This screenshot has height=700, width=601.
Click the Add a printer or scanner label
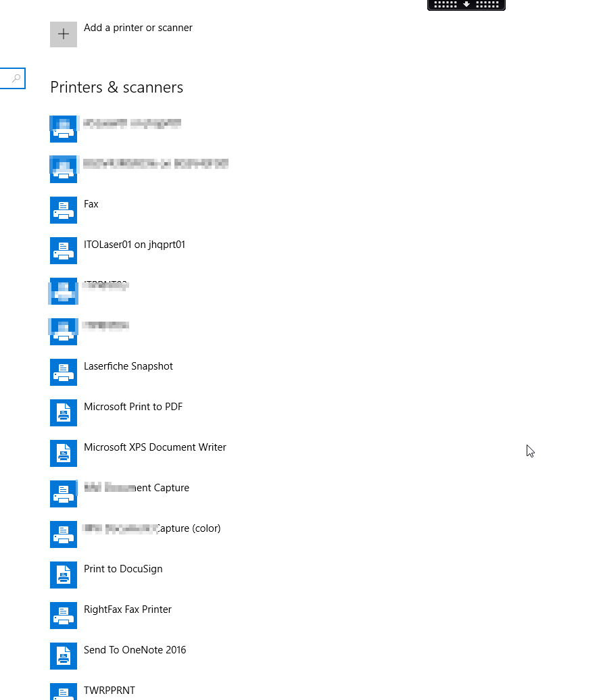[138, 28]
